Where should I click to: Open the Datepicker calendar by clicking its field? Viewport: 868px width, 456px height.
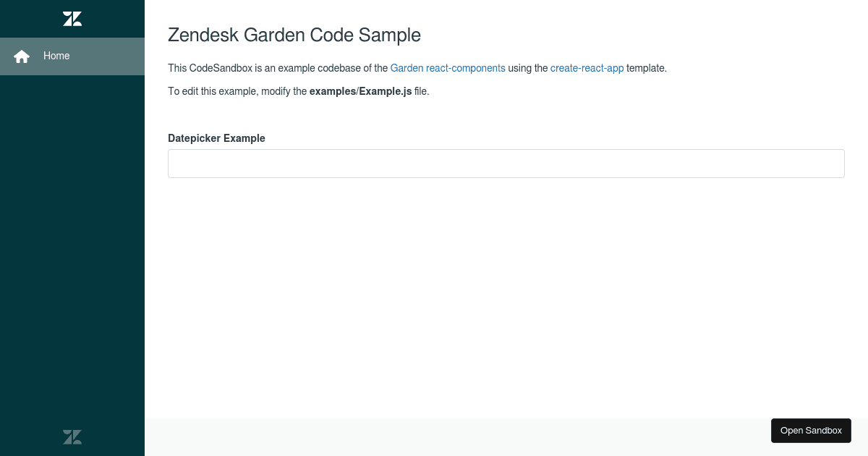tap(506, 163)
